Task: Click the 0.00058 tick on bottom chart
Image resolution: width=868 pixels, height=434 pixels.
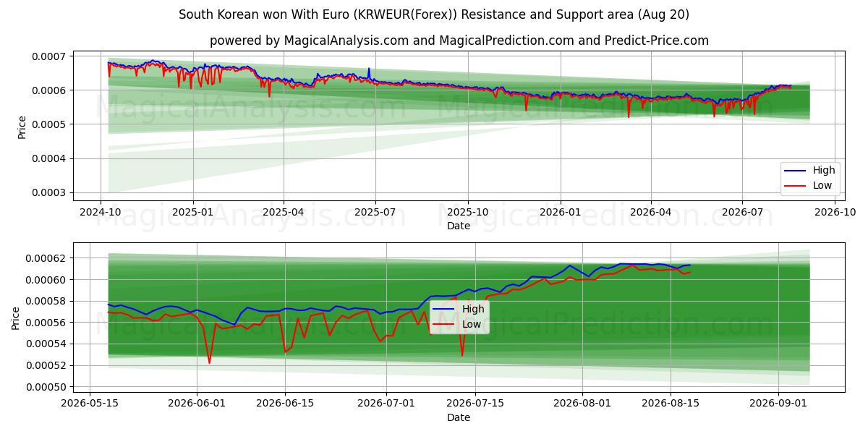Action: click(46, 301)
